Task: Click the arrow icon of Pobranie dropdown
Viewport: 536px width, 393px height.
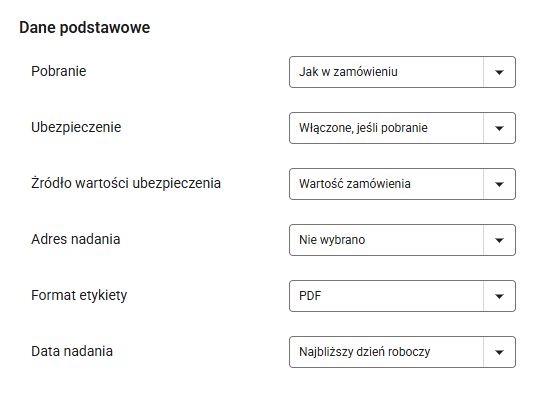Action: click(499, 72)
